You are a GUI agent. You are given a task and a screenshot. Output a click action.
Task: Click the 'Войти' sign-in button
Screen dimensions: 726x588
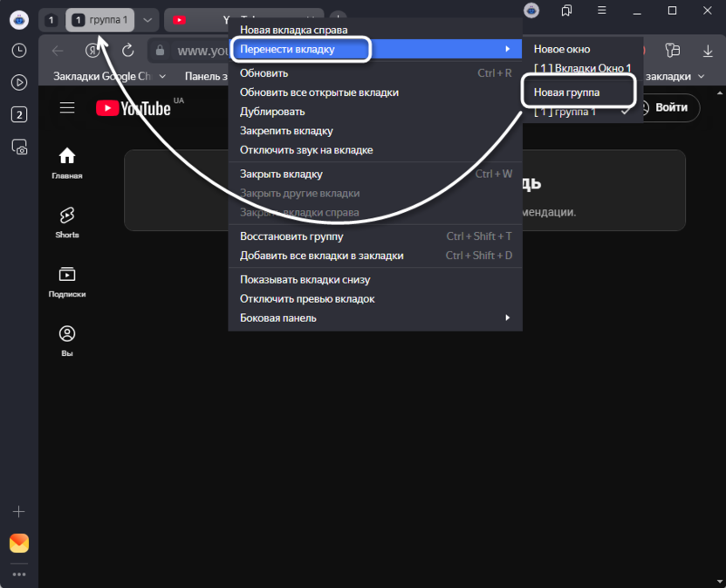(x=669, y=107)
